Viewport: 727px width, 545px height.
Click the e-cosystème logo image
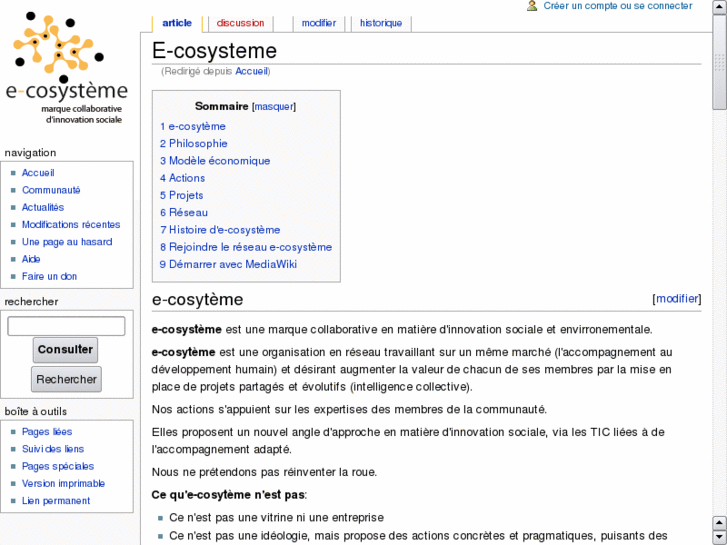click(66, 68)
